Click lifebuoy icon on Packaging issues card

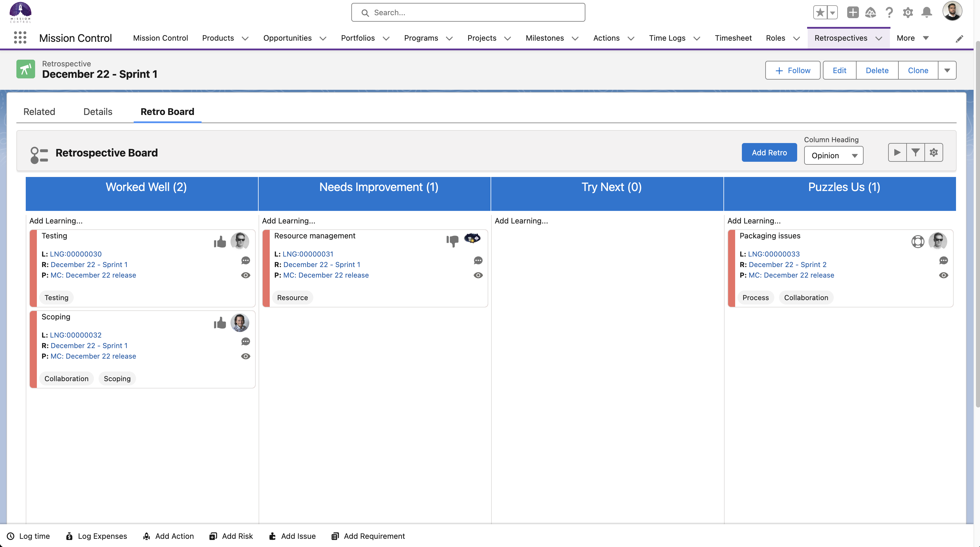click(918, 242)
